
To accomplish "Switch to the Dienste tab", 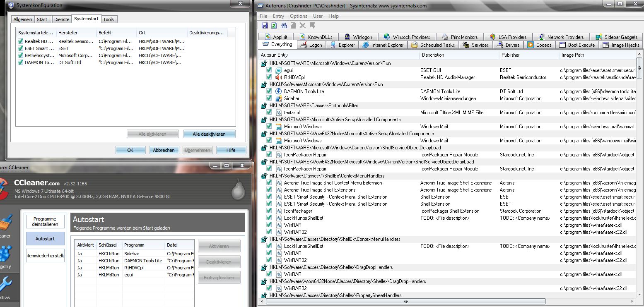I will pyautogui.click(x=62, y=19).
